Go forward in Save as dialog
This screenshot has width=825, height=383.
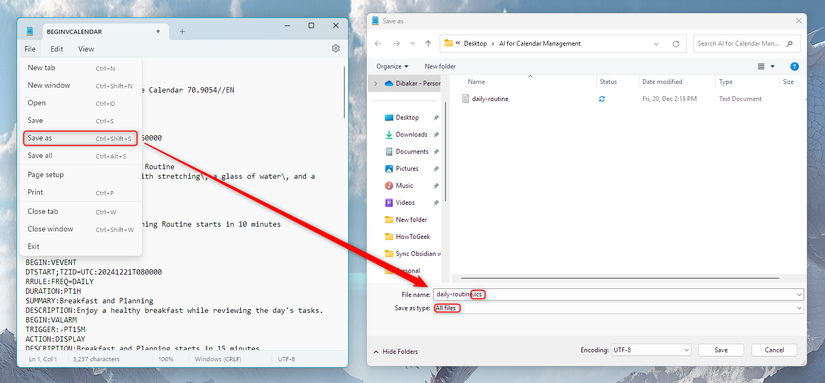point(396,44)
